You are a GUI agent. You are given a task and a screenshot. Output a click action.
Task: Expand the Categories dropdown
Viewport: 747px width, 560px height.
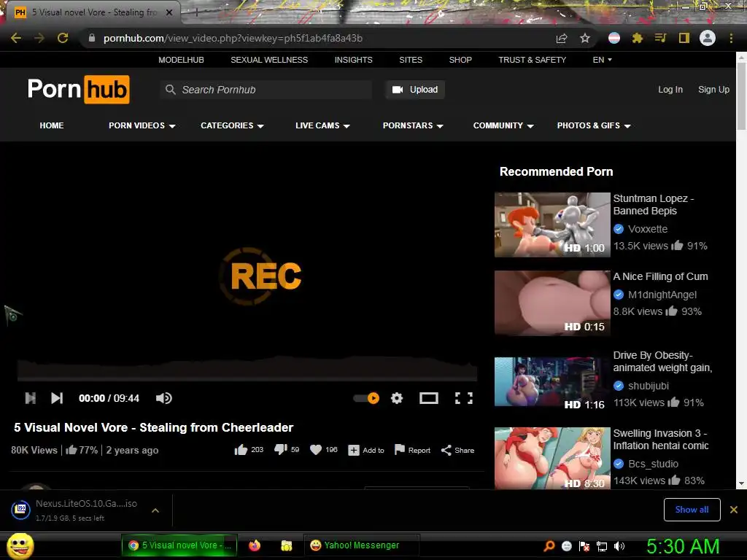point(232,125)
